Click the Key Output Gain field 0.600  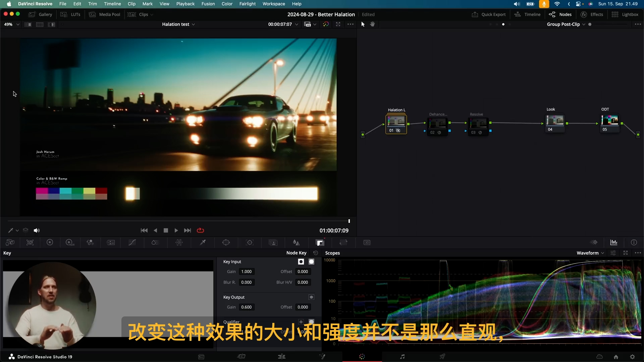pos(247,307)
